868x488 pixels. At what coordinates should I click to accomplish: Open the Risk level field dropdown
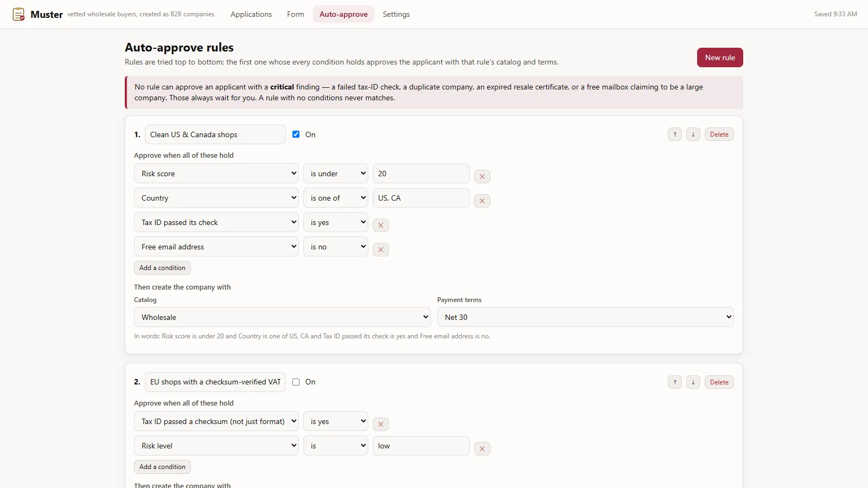click(216, 446)
